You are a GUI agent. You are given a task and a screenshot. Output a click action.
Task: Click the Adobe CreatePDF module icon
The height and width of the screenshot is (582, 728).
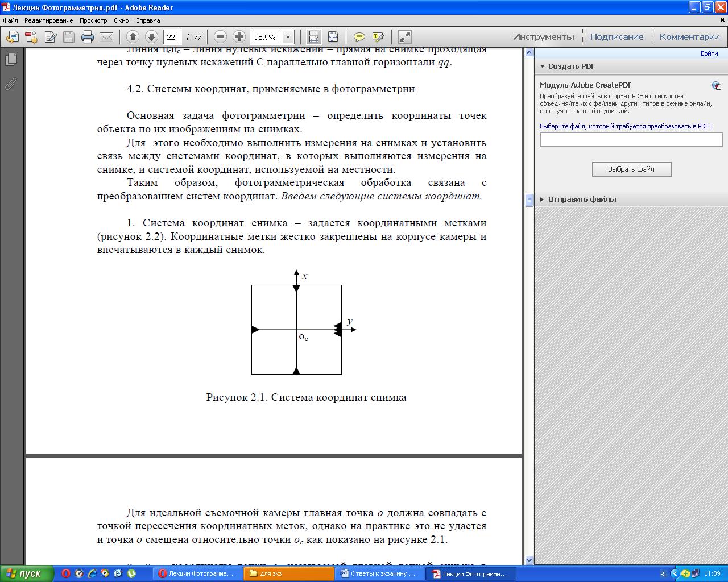coord(717,85)
